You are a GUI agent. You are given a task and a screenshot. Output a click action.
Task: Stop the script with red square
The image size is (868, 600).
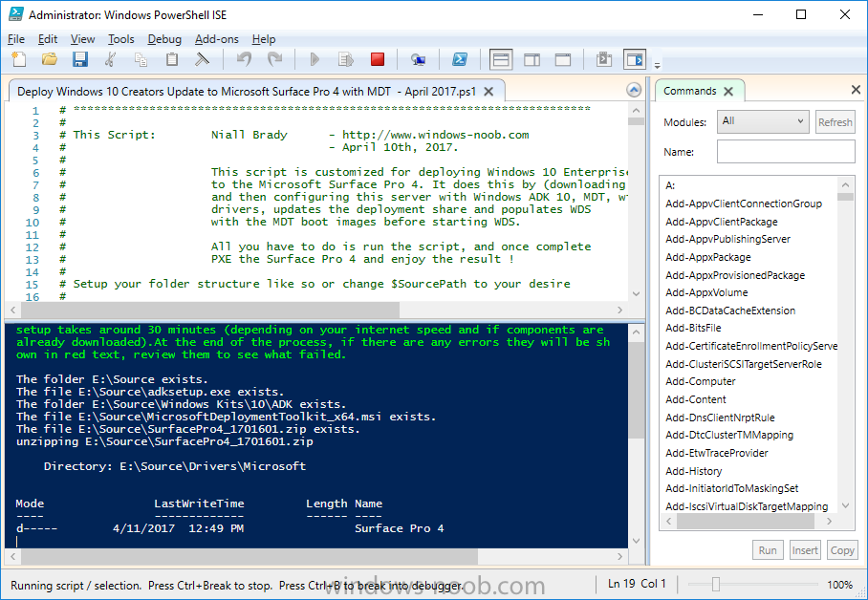tap(378, 59)
